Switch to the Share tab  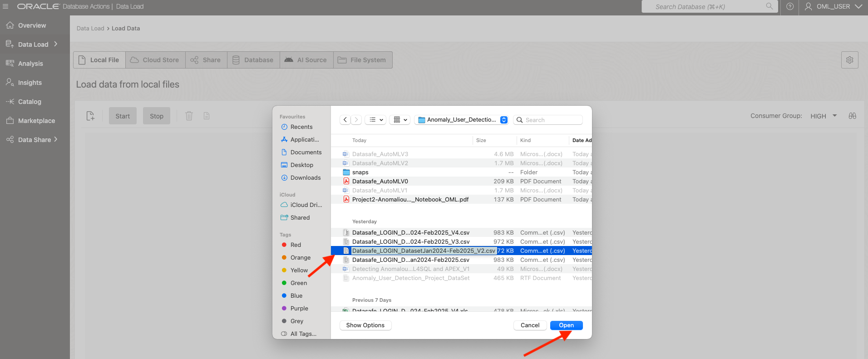pyautogui.click(x=206, y=60)
